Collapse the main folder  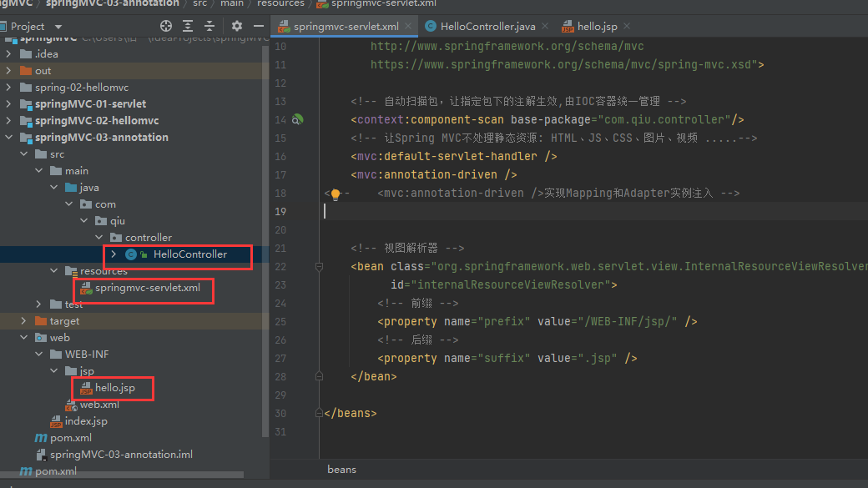tap(38, 170)
